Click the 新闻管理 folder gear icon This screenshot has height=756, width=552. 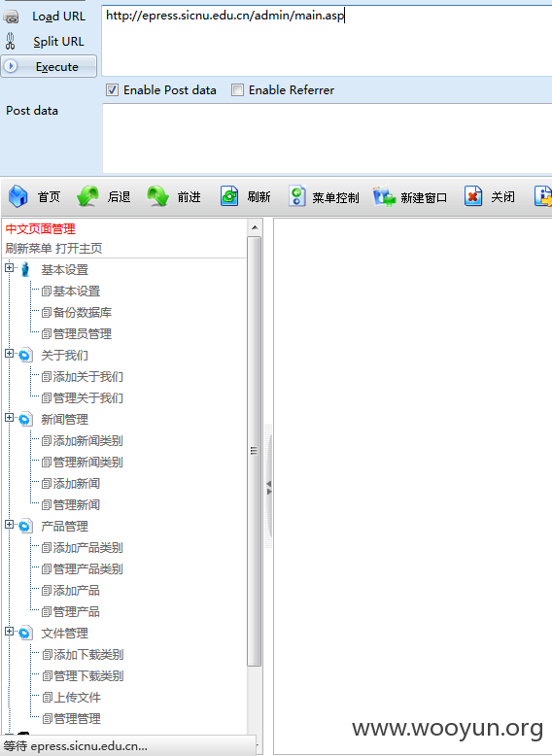(x=25, y=420)
